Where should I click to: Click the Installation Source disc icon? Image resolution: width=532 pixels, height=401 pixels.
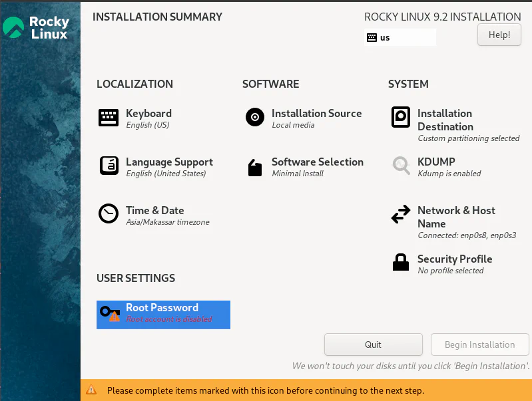click(x=255, y=117)
